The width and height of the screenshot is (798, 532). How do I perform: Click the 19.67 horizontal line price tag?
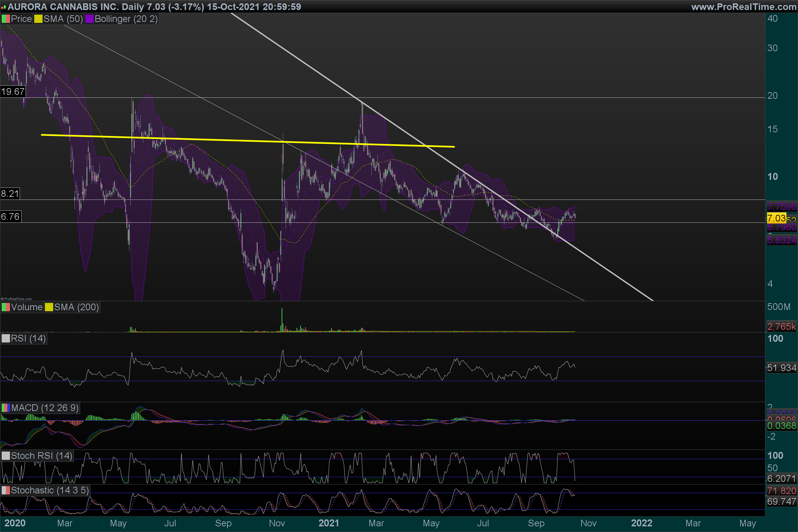pyautogui.click(x=13, y=92)
